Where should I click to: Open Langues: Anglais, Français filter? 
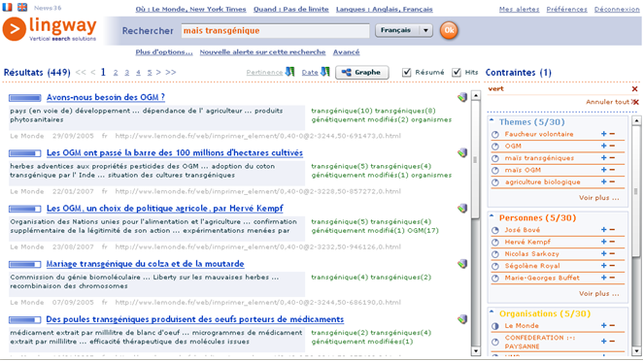tap(384, 9)
